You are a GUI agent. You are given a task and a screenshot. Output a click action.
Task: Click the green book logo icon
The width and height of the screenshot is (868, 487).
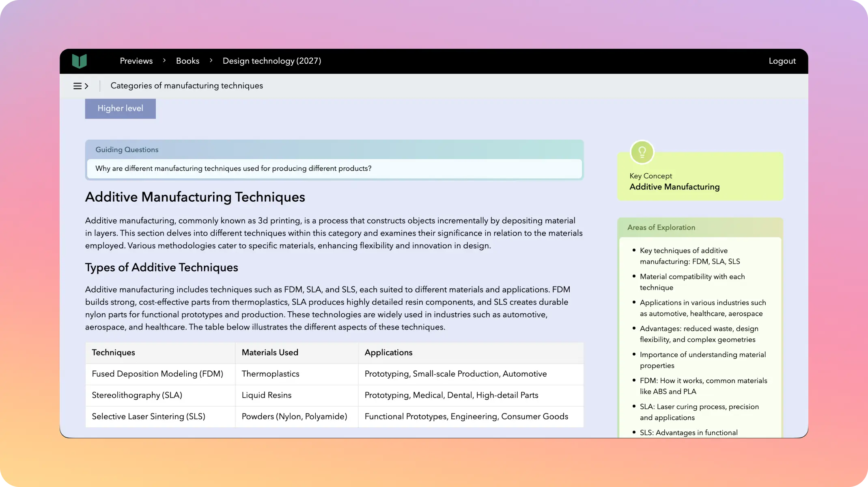(80, 61)
